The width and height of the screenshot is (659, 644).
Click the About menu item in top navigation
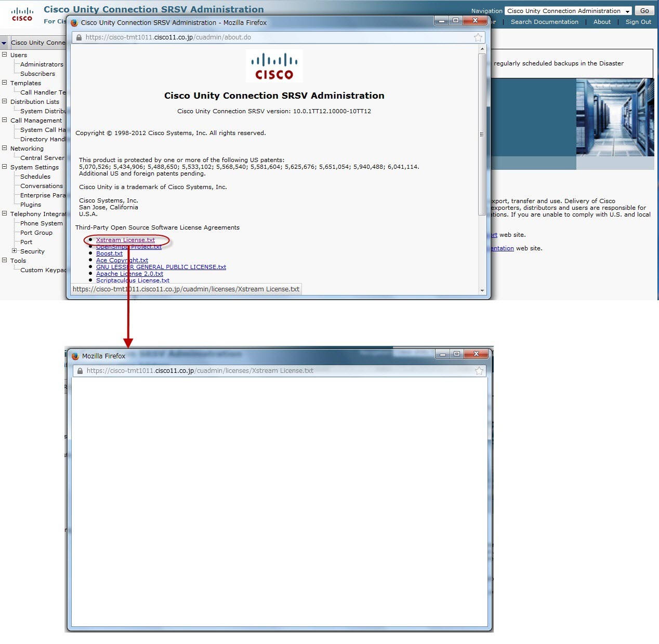point(602,22)
